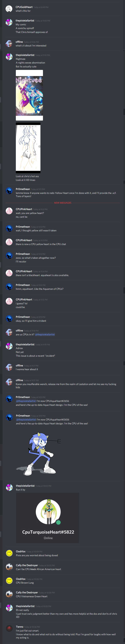Click CPUGoldHeart's avatar at top
Image resolution: width=125 pixels, height=644 pixels.
(9, 9)
